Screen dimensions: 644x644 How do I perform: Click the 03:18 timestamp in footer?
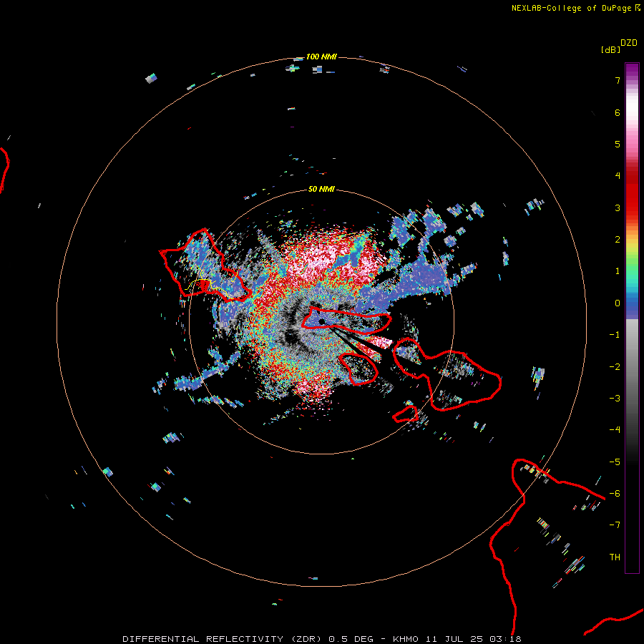click(505, 639)
